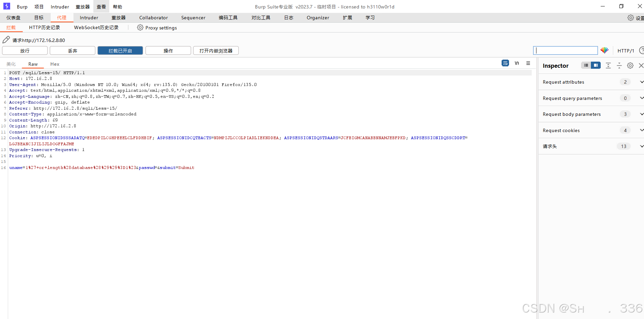Open the 目标 target tab
This screenshot has height=319, width=644.
click(39, 18)
